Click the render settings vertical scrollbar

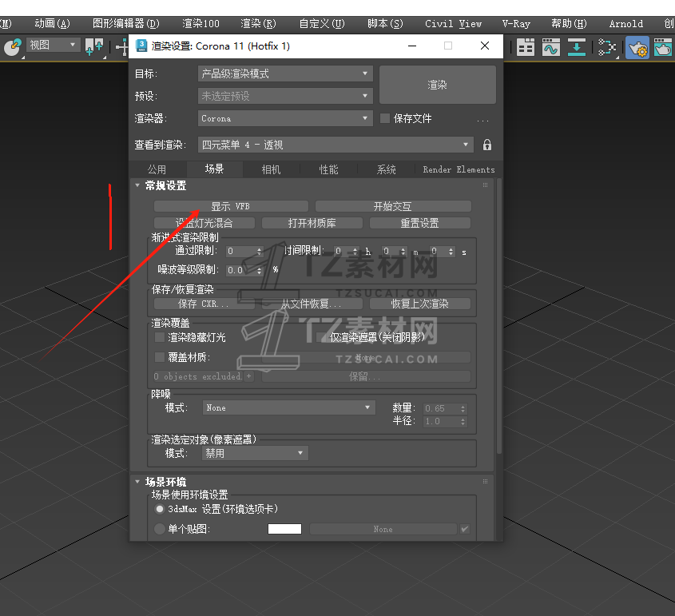point(499,316)
